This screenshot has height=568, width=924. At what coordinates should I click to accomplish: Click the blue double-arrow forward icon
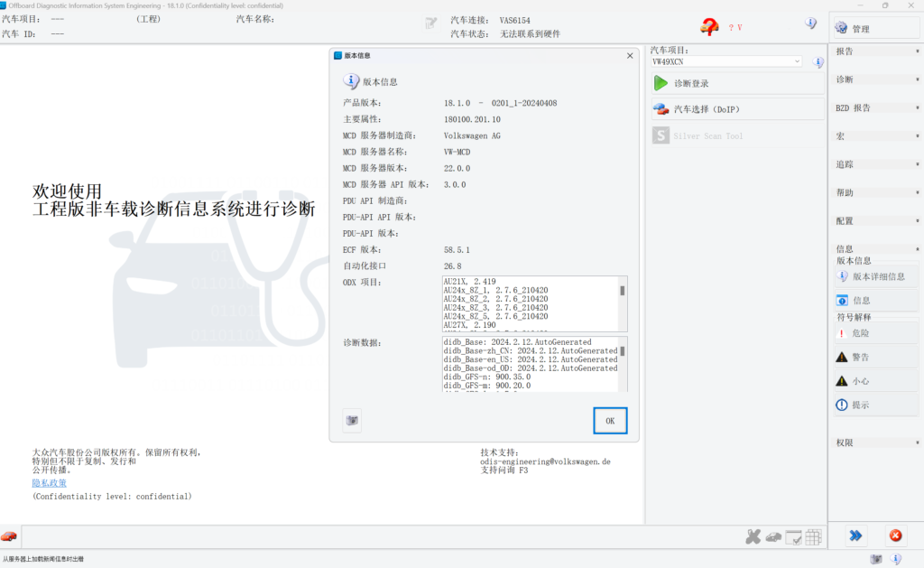(x=855, y=535)
